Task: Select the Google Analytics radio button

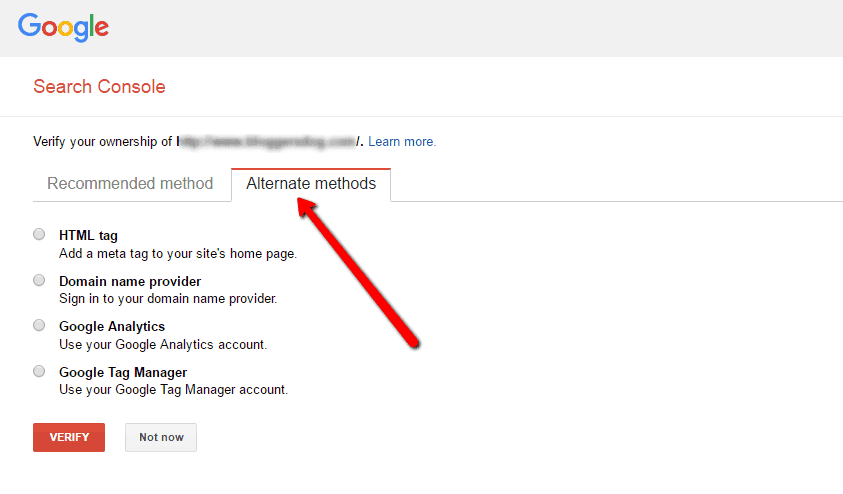Action: point(39,325)
